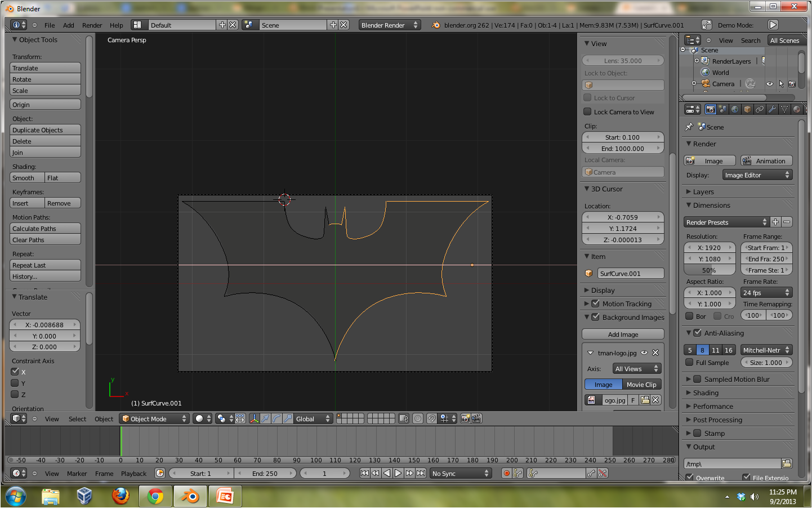Enable the Full Sample checkbox

(689, 362)
